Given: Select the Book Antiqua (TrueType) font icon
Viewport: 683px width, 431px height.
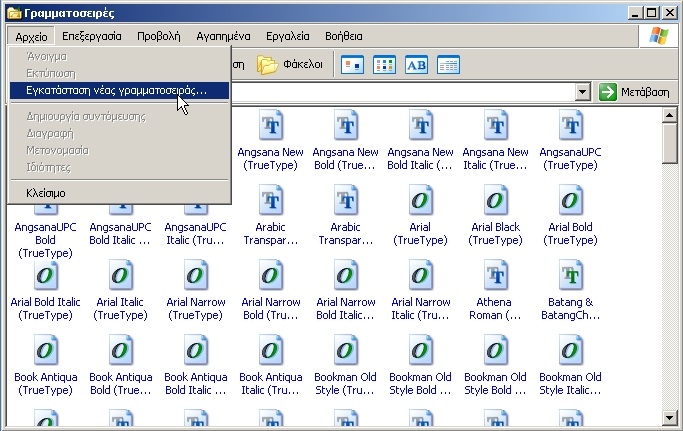Looking at the screenshot, I should coord(46,350).
